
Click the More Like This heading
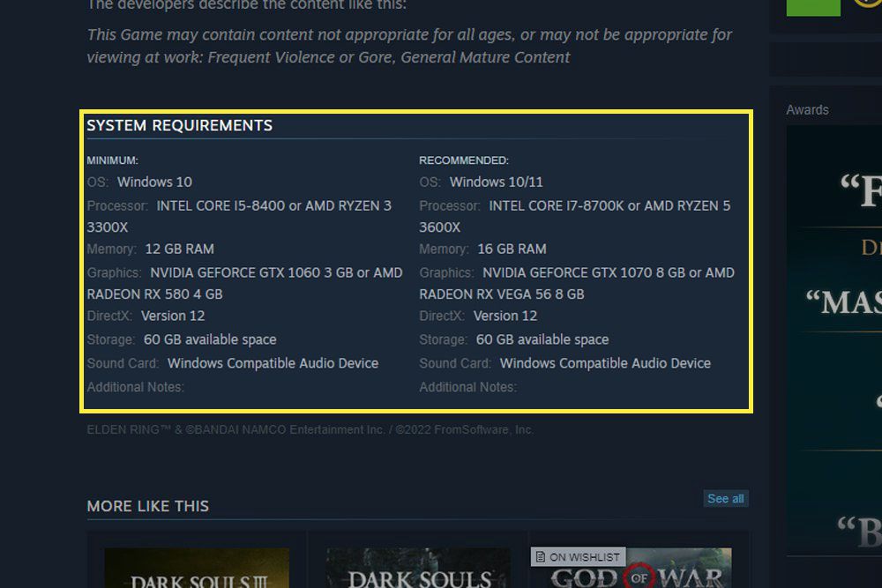coord(148,506)
